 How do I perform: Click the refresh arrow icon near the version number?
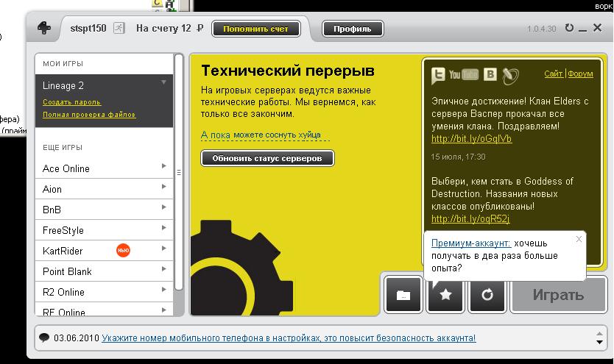coord(569,28)
